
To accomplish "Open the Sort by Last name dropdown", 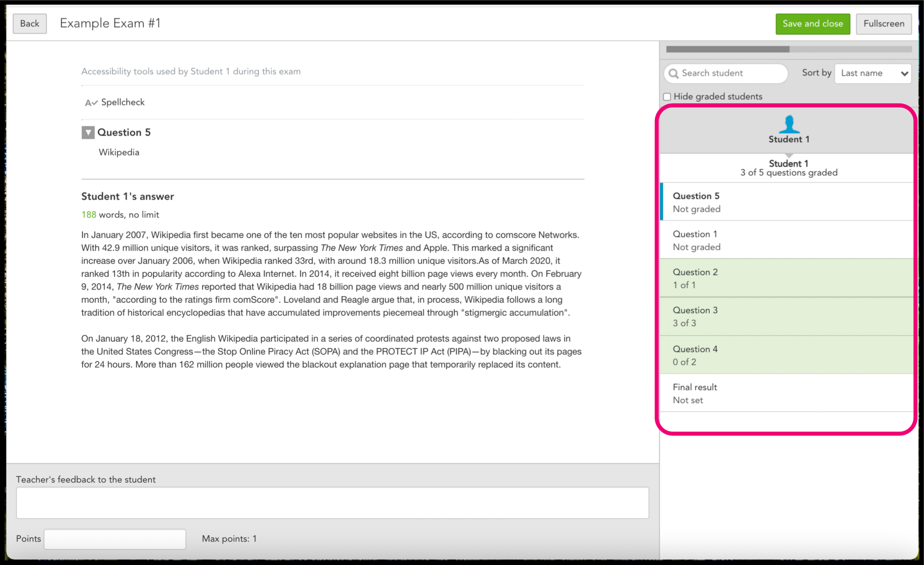I will tap(872, 73).
